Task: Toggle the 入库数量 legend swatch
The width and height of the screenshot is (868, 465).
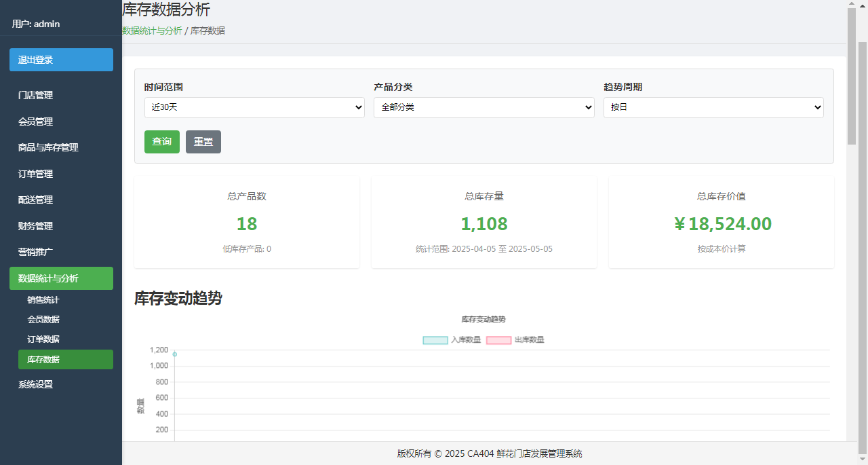Action: [435, 340]
